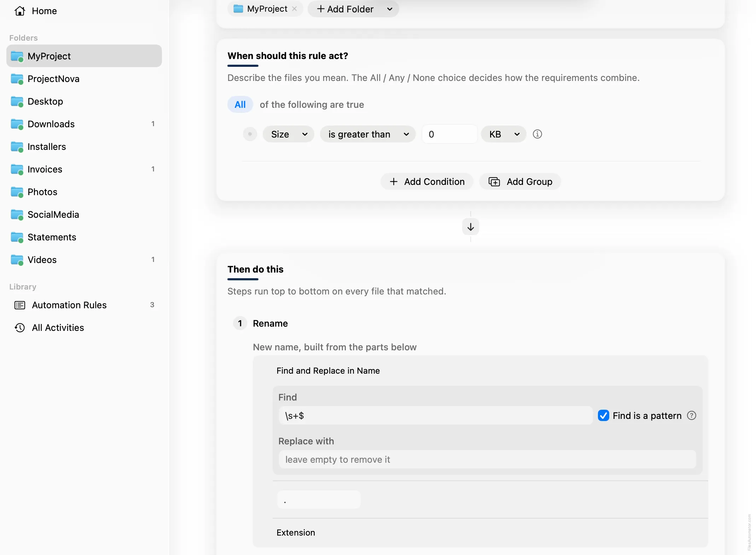This screenshot has width=756, height=555.
Task: Click the size value field showing 0
Action: click(x=449, y=134)
